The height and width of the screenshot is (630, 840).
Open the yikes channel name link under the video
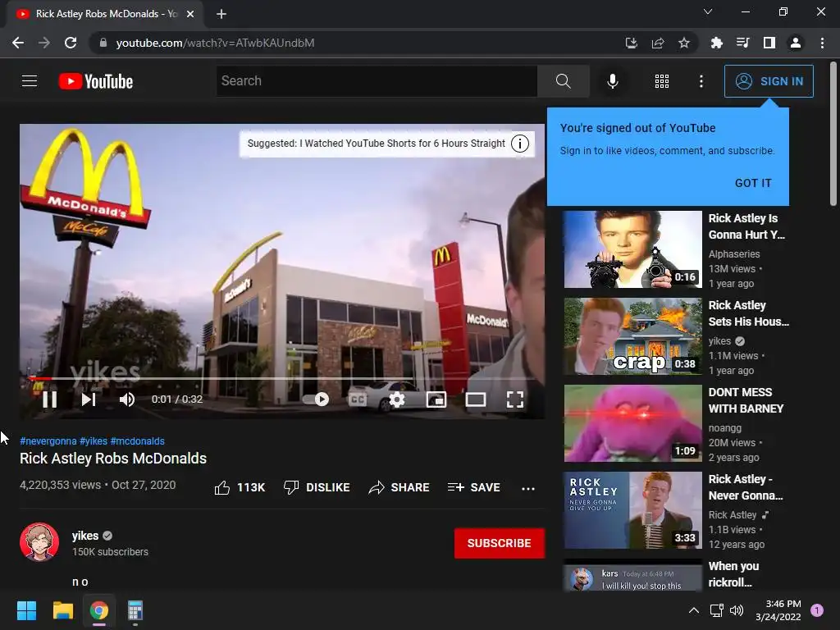[x=85, y=536]
